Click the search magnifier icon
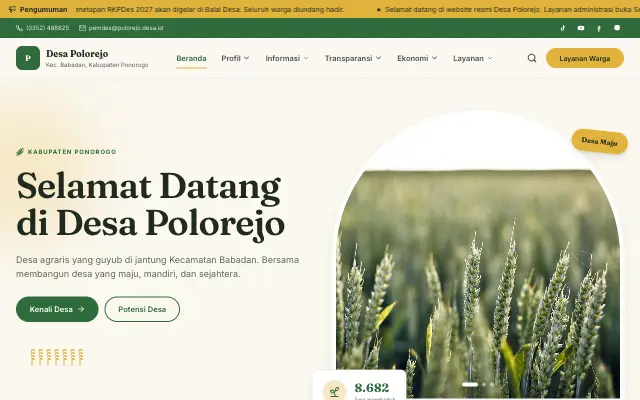 coord(532,58)
